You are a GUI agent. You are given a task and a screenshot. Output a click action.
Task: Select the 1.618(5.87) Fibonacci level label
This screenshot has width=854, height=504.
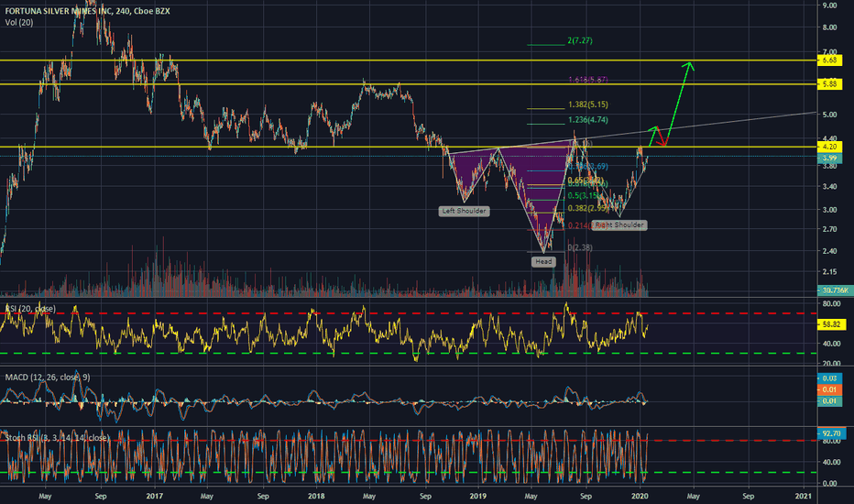(587, 80)
